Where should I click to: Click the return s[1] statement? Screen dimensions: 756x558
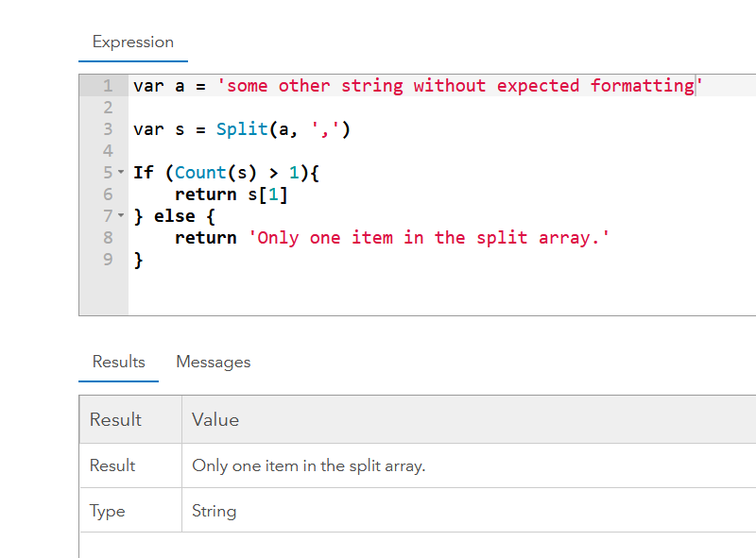(232, 194)
